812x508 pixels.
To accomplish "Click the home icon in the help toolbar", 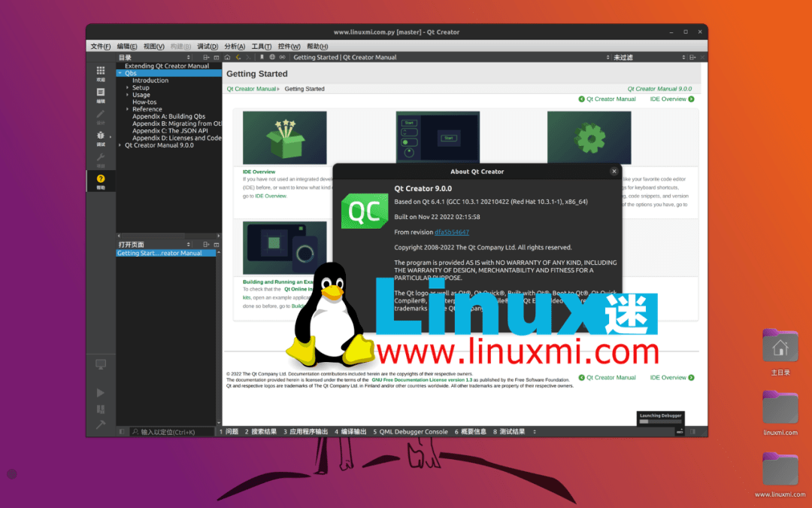I will [x=227, y=56].
